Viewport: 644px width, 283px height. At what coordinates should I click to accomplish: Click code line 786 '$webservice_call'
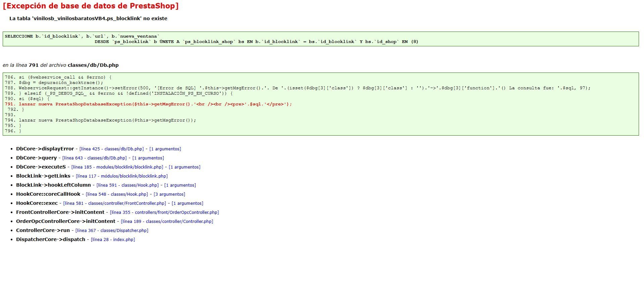point(58,77)
